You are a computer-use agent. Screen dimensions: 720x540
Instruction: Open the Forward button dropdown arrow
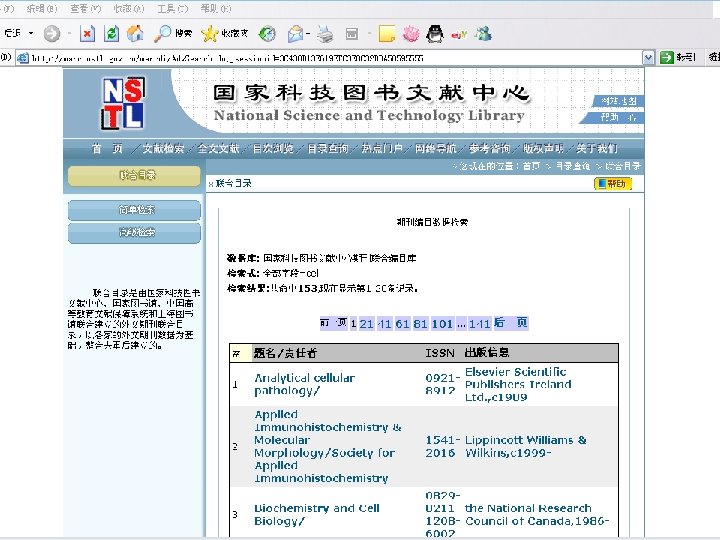point(69,33)
